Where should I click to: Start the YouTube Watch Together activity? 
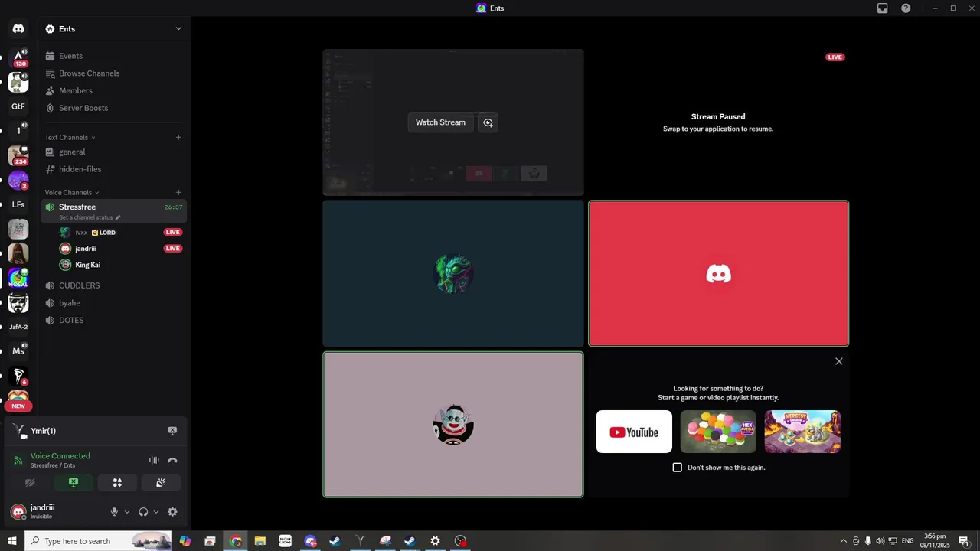tap(634, 432)
